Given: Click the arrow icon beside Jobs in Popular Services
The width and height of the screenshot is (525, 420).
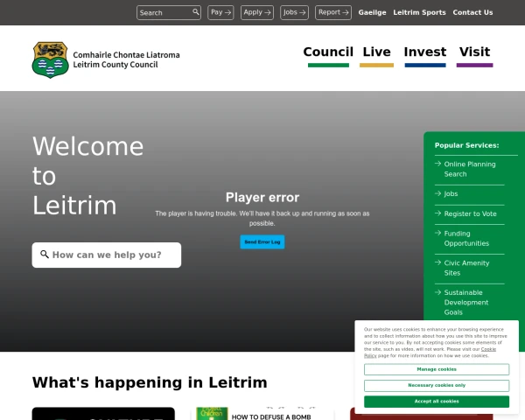Looking at the screenshot, I should (437, 193).
